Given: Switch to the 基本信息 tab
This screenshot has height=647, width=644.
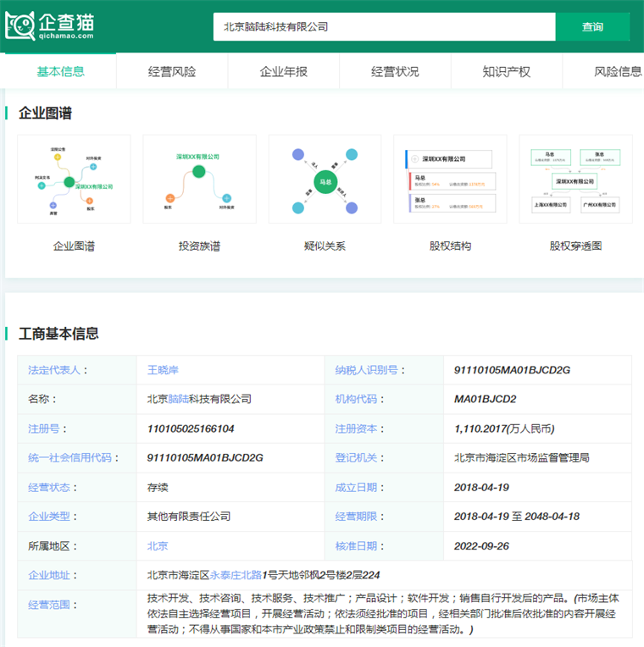Looking at the screenshot, I should [x=60, y=71].
